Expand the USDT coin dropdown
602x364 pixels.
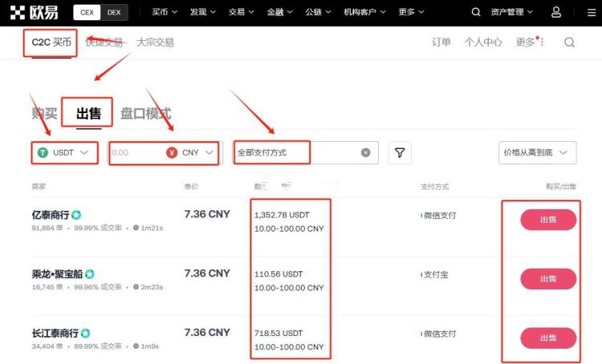(x=64, y=152)
